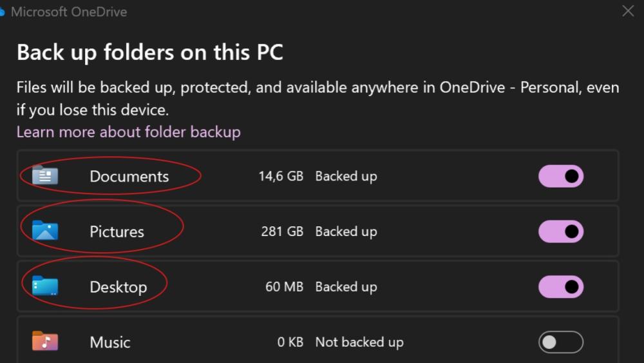This screenshot has width=644, height=363.
Task: Select the Desktop folder label
Action: (x=118, y=287)
